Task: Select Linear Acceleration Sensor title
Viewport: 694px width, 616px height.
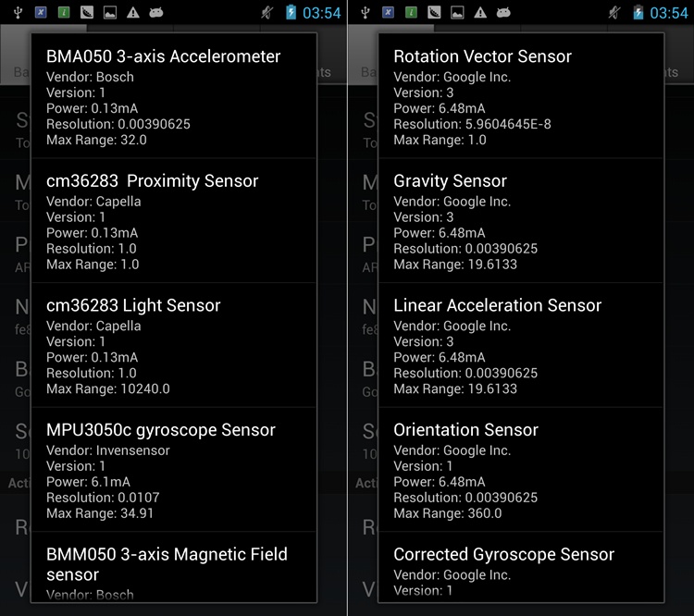Action: pos(498,306)
